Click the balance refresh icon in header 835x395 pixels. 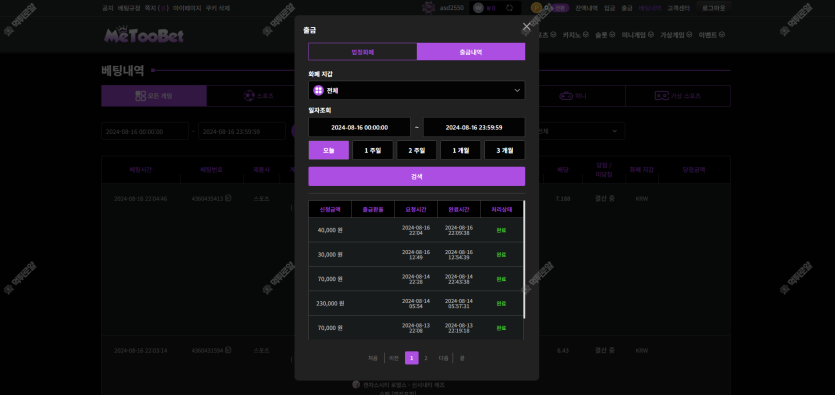pyautogui.click(x=510, y=8)
